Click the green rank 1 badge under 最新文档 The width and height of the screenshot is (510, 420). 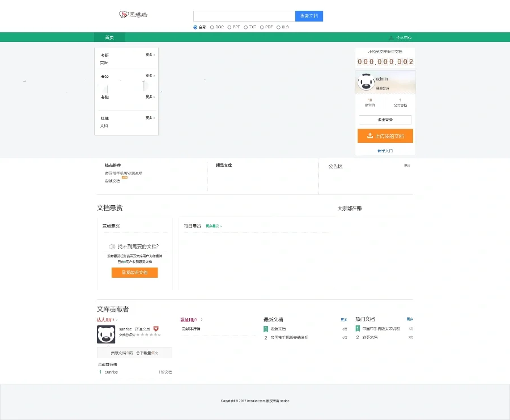tap(266, 329)
